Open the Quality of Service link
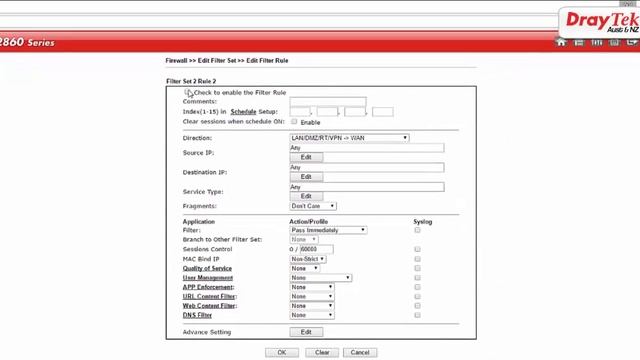The height and width of the screenshot is (360, 640). pos(207,268)
